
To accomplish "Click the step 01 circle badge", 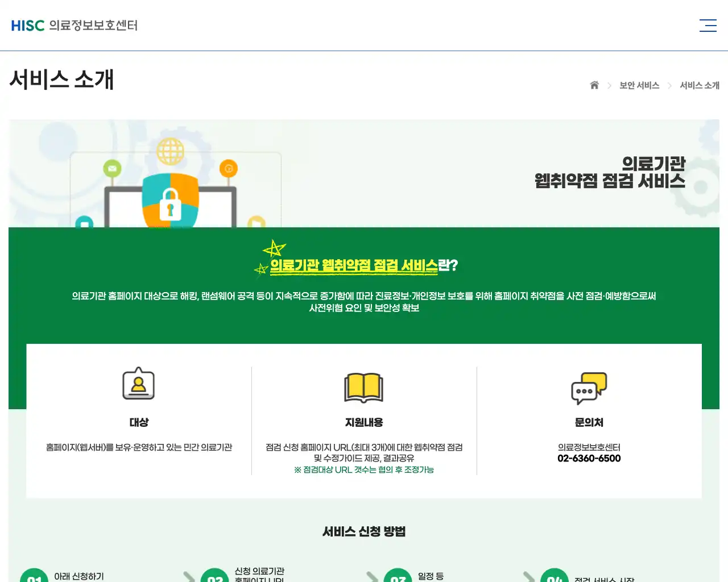I will coord(34,577).
